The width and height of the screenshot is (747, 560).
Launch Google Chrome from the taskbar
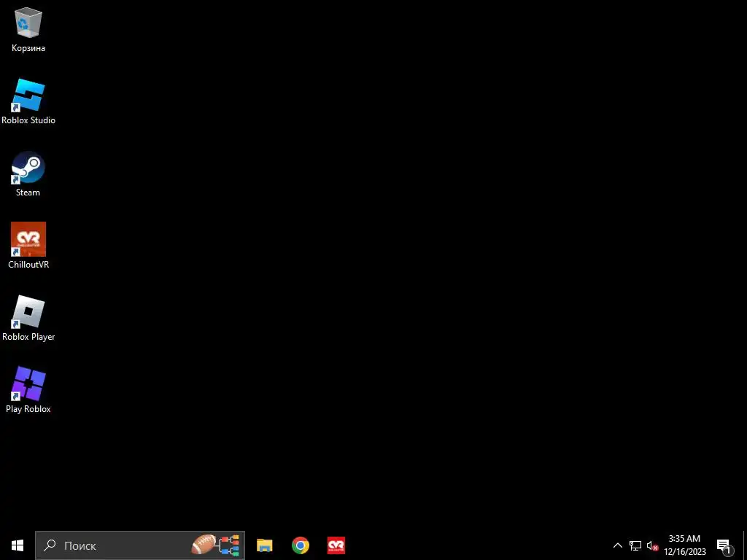coord(300,545)
